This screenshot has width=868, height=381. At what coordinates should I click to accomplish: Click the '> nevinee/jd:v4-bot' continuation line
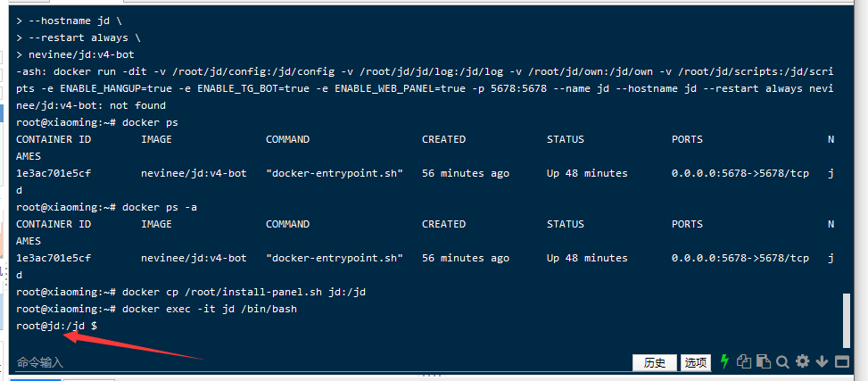coord(80,54)
